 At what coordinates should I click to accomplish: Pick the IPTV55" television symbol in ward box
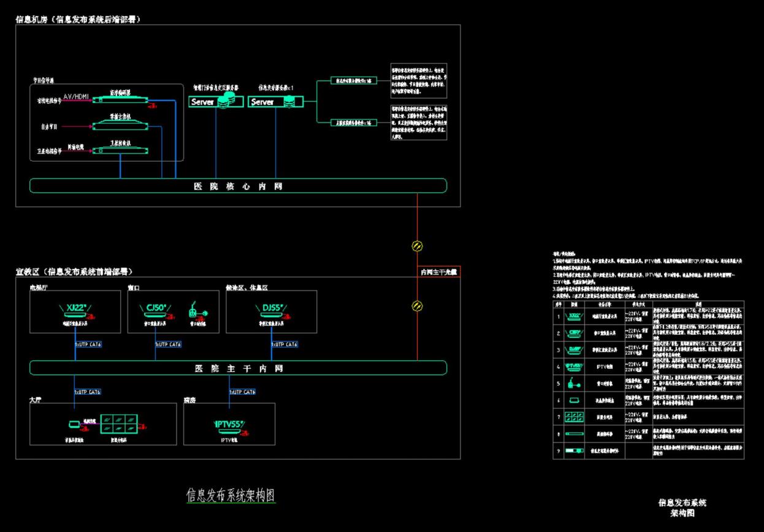(x=229, y=425)
